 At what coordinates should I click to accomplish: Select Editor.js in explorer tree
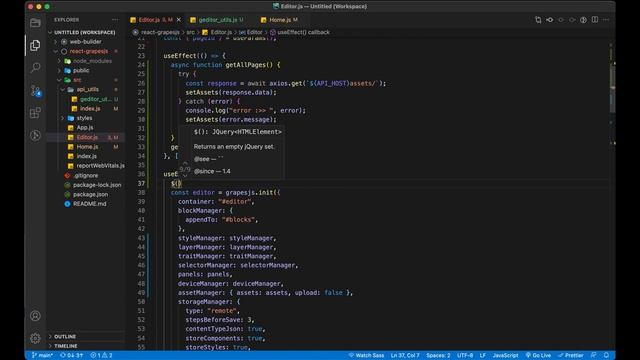[x=86, y=137]
